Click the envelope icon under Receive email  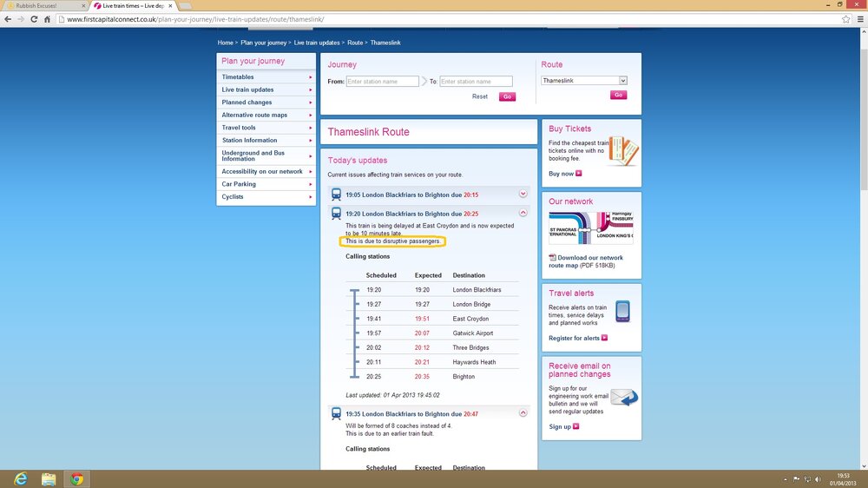624,397
